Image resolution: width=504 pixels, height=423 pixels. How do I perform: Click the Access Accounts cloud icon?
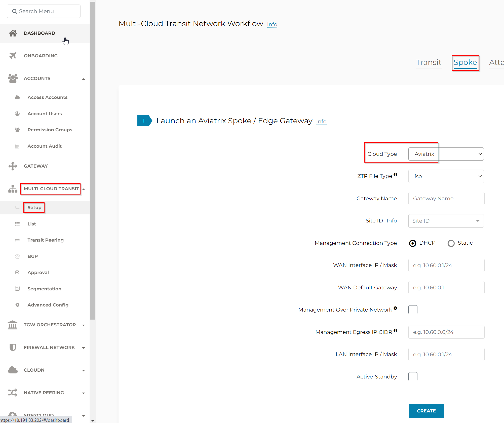17,97
